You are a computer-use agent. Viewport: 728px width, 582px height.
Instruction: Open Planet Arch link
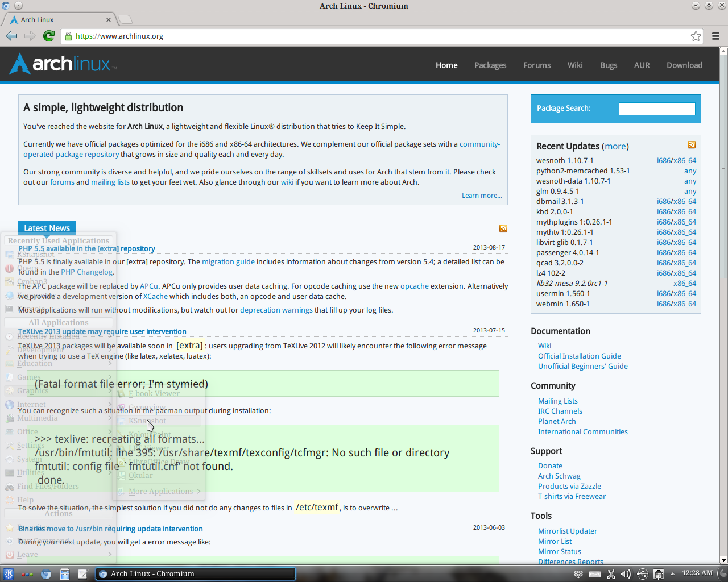[557, 422]
